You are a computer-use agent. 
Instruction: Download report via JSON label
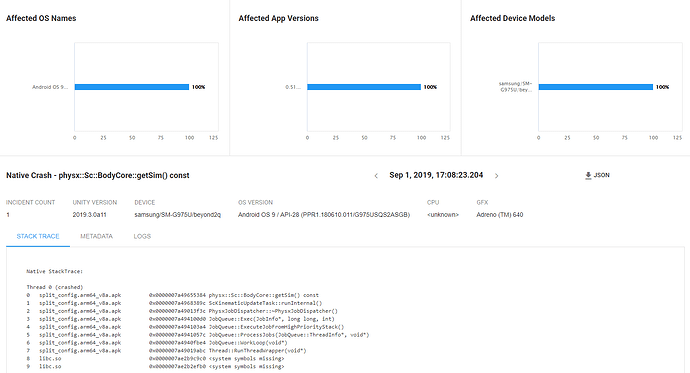[x=602, y=175]
